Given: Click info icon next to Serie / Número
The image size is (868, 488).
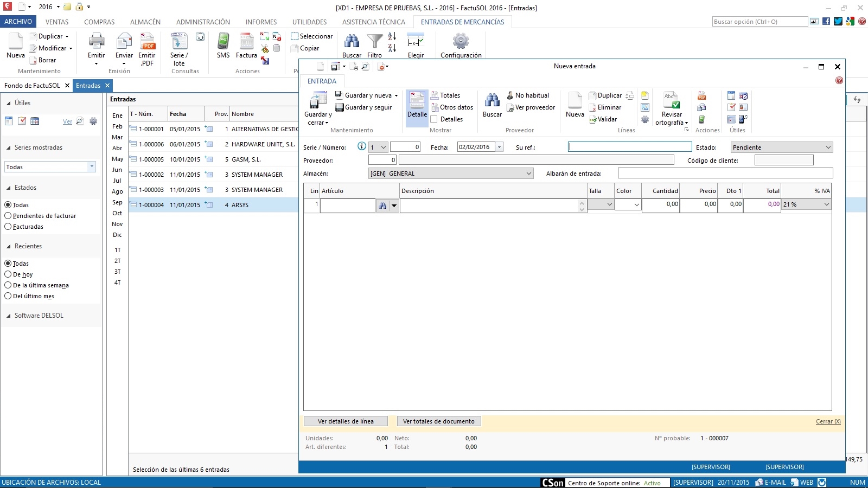Looking at the screenshot, I should tap(362, 146).
